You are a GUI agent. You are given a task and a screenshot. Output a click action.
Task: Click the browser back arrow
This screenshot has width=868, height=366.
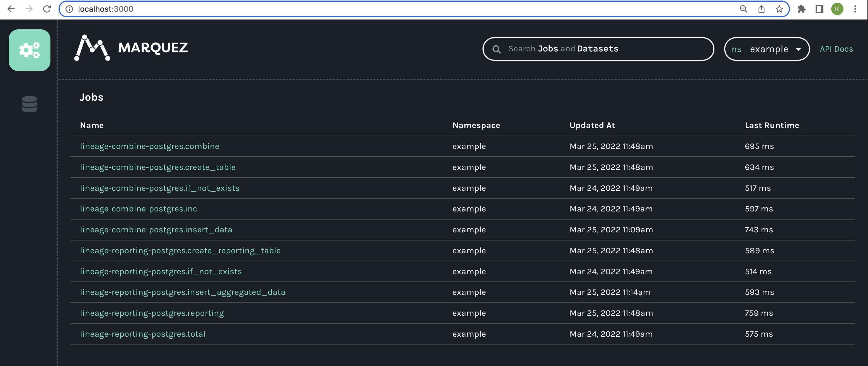(11, 9)
